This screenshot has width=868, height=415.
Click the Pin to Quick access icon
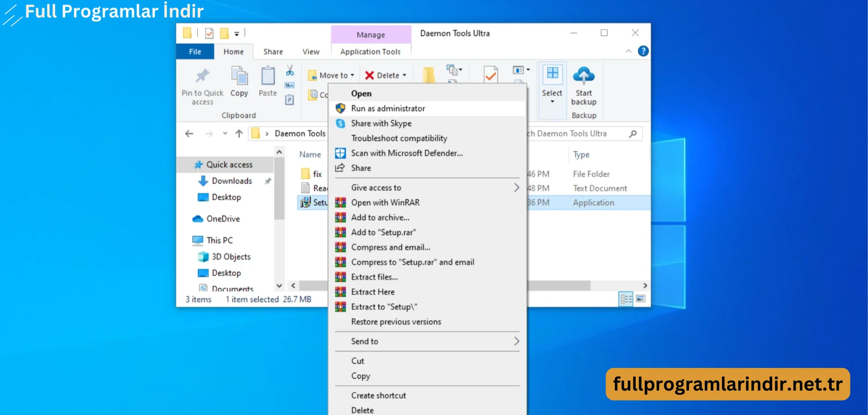point(203,76)
